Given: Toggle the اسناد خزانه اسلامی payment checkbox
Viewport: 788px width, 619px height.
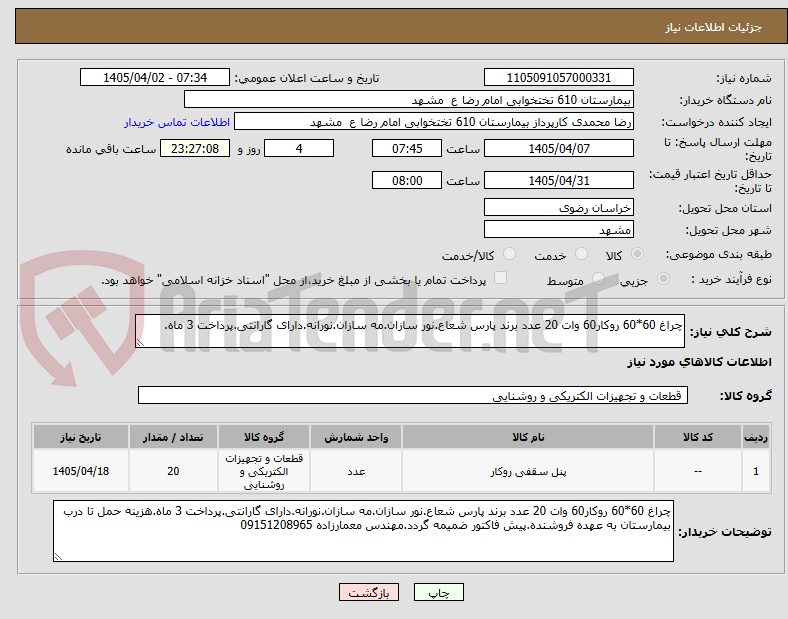Looking at the screenshot, I should coord(501,278).
